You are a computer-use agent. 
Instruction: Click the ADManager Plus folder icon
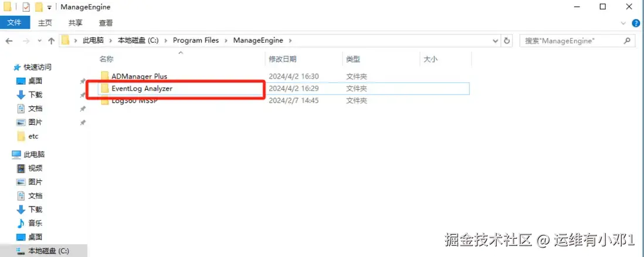click(105, 76)
